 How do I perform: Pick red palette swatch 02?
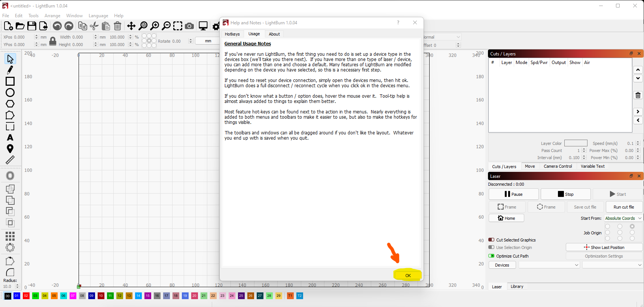point(26,296)
